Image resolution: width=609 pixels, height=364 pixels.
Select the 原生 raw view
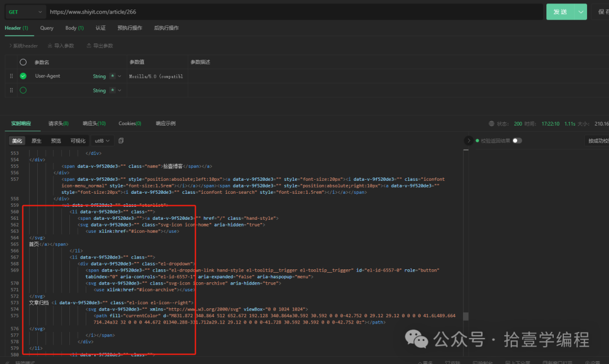(37, 141)
